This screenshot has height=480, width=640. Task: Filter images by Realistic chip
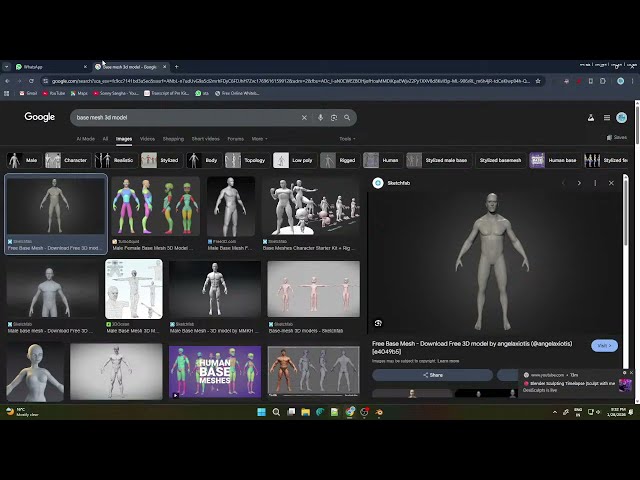coord(116,160)
